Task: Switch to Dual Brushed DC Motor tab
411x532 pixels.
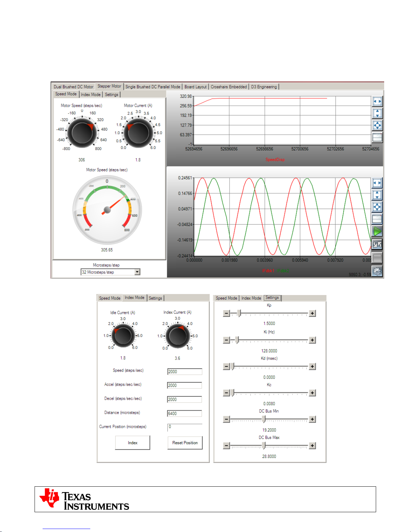Action: [x=73, y=87]
